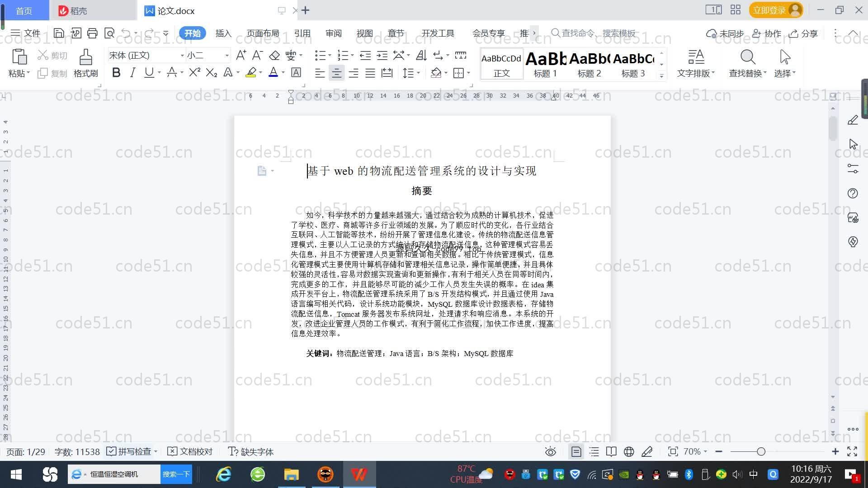The width and height of the screenshot is (868, 488).
Task: Click the Format Painter (格式刷) tool
Action: tap(85, 63)
